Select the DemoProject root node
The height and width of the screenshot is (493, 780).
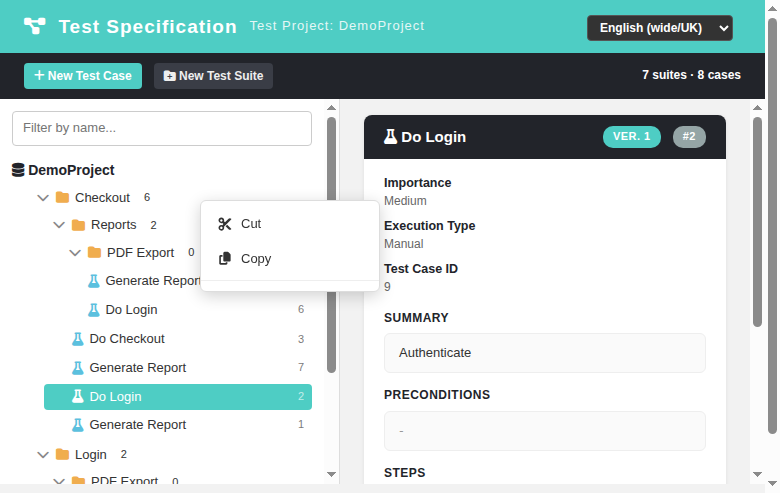point(71,170)
